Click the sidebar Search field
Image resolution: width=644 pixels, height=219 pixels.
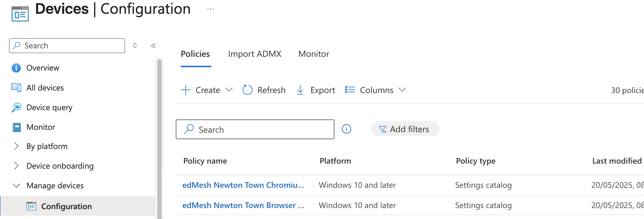pyautogui.click(x=67, y=46)
